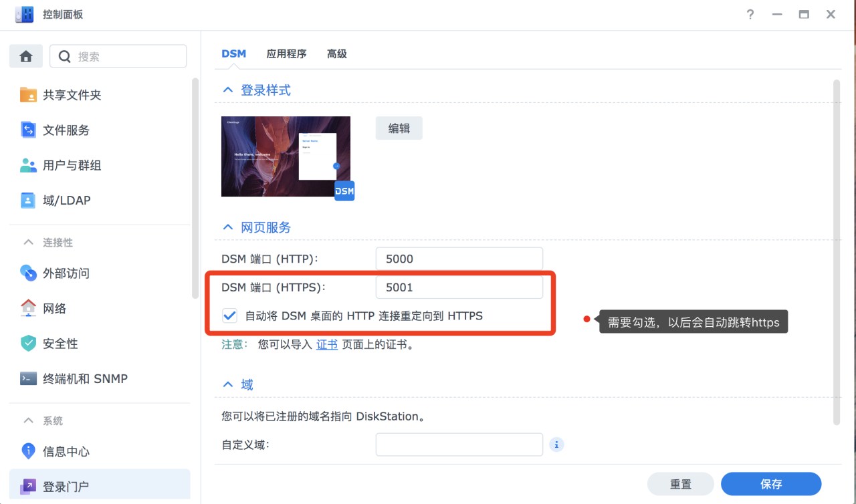Viewport: 856px width, 504px height.
Task: Click the DSM HTTPS port input field
Action: [459, 287]
